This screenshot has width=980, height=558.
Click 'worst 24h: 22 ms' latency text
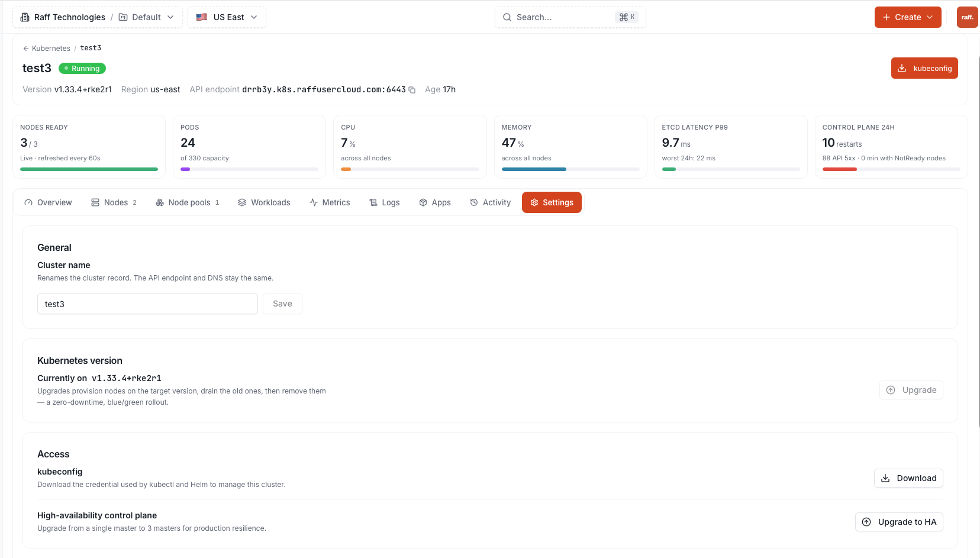(689, 158)
